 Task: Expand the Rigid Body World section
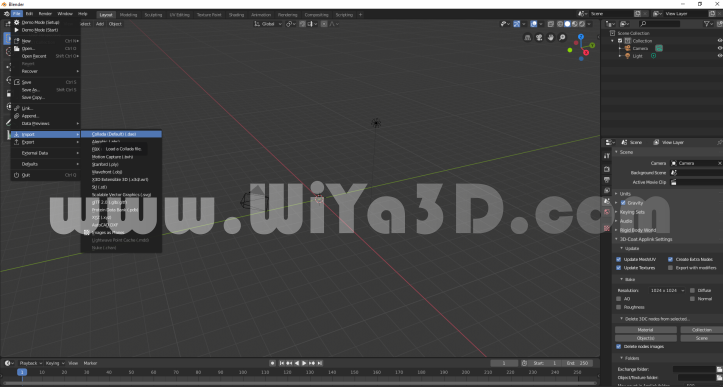click(x=638, y=230)
